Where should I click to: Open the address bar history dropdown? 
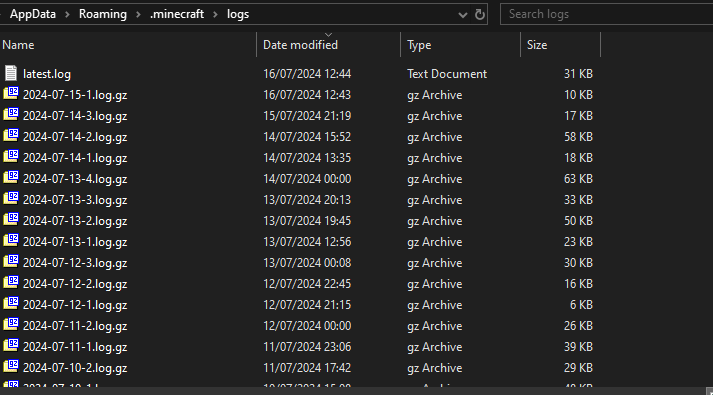(x=463, y=15)
